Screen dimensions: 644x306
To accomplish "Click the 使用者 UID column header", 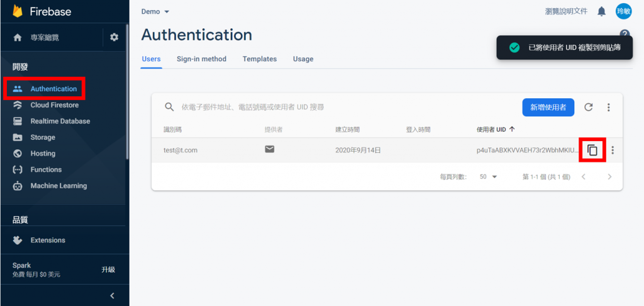I will pyautogui.click(x=491, y=129).
